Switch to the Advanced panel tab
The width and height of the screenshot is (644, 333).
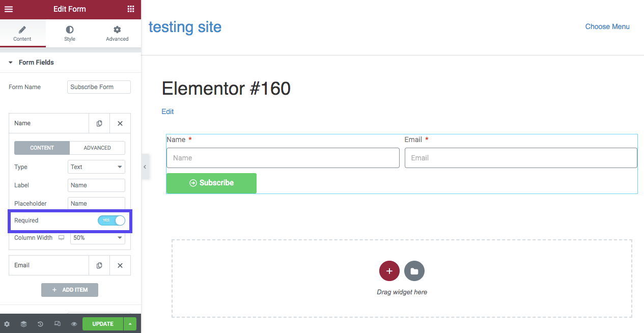point(117,34)
